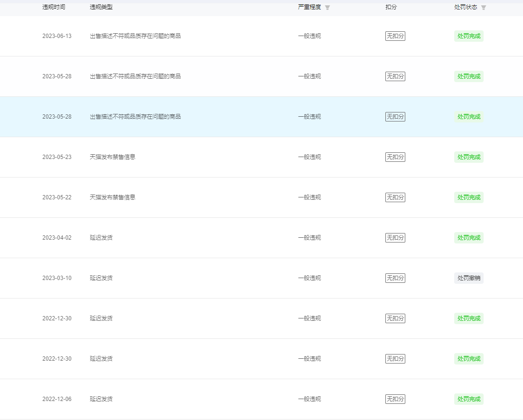Click 处罚完成 status in the 2023-06-13 row
The image size is (523, 420).
pyautogui.click(x=468, y=36)
